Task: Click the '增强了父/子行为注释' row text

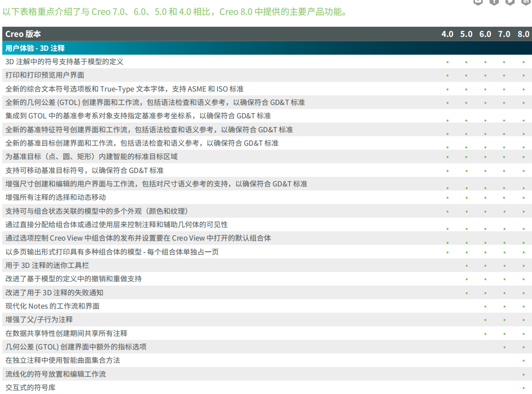Action: click(39, 320)
